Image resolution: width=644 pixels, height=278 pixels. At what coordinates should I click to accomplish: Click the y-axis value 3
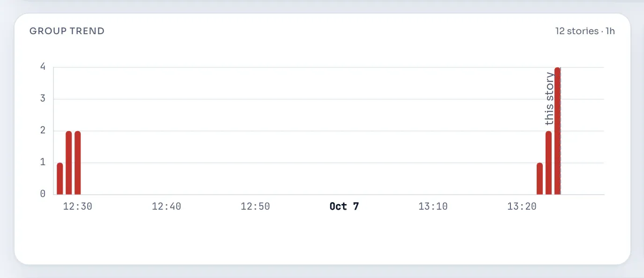pyautogui.click(x=43, y=99)
